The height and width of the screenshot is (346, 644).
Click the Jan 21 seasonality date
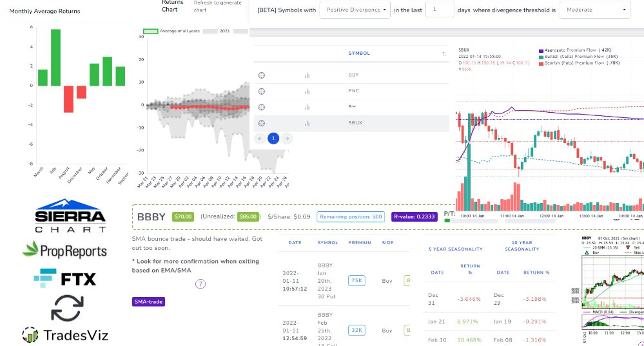point(436,322)
